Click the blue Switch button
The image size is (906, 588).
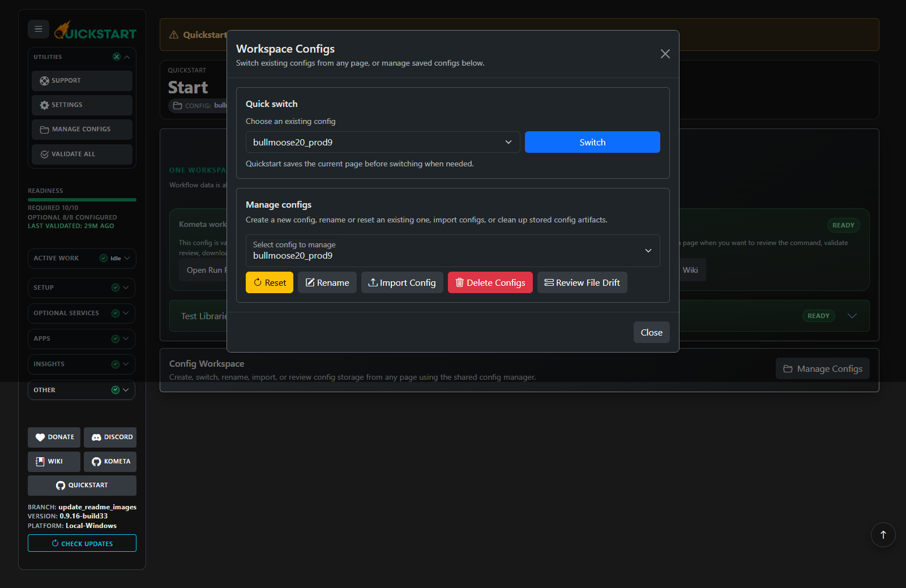point(592,142)
